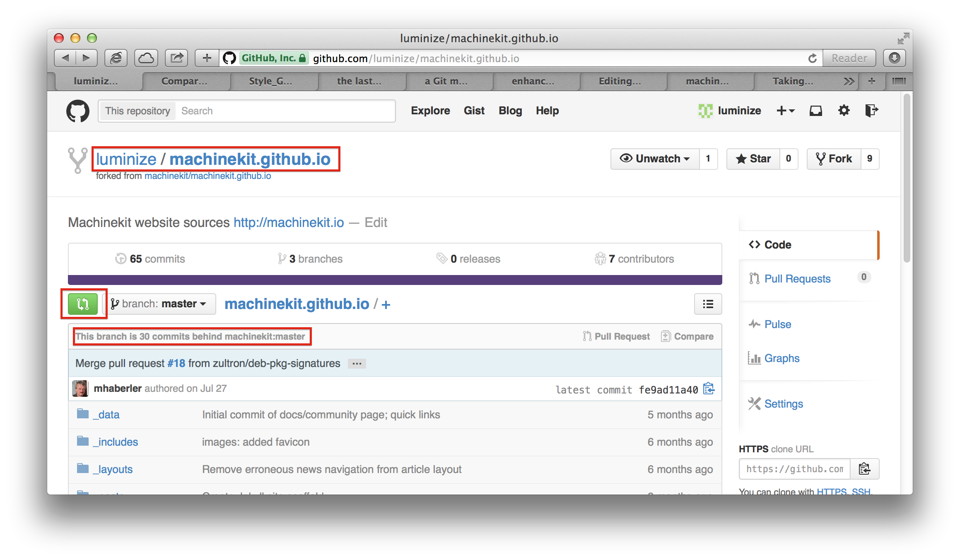Click the copy clone URL icon

click(x=866, y=468)
